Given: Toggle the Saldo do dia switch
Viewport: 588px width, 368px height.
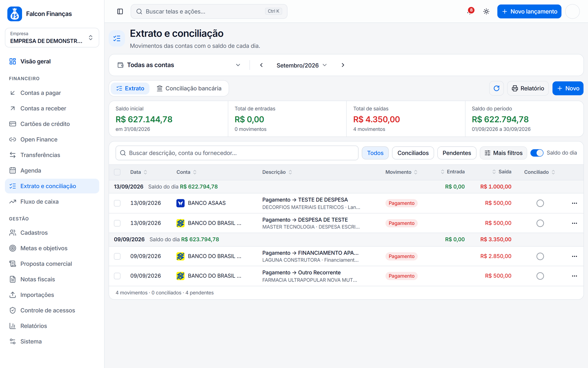Looking at the screenshot, I should coord(537,153).
